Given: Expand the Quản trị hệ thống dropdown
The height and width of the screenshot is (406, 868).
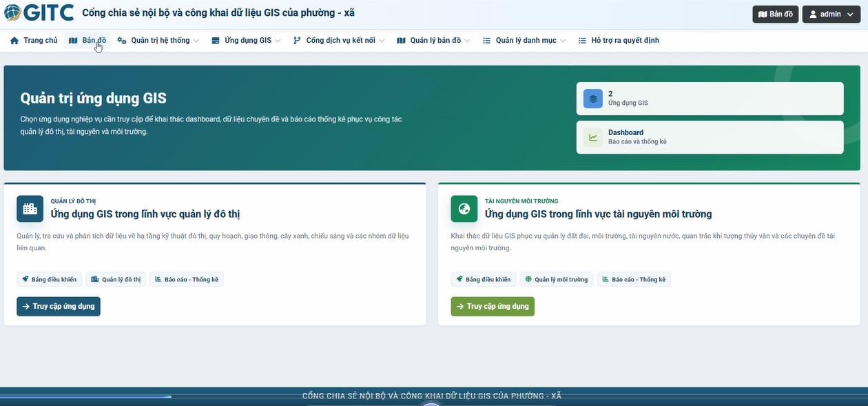Looking at the screenshot, I should pos(196,41).
